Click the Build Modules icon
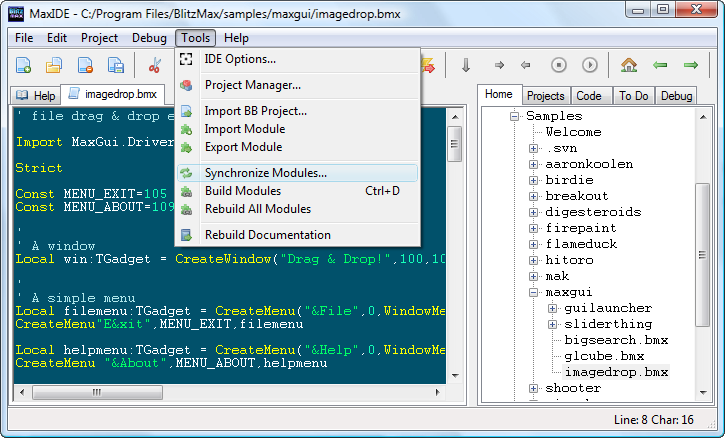 click(x=186, y=191)
